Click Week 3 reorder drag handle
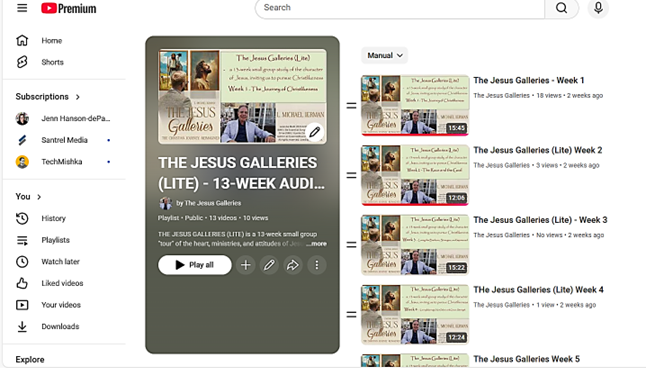The height and width of the screenshot is (368, 646). (x=351, y=245)
